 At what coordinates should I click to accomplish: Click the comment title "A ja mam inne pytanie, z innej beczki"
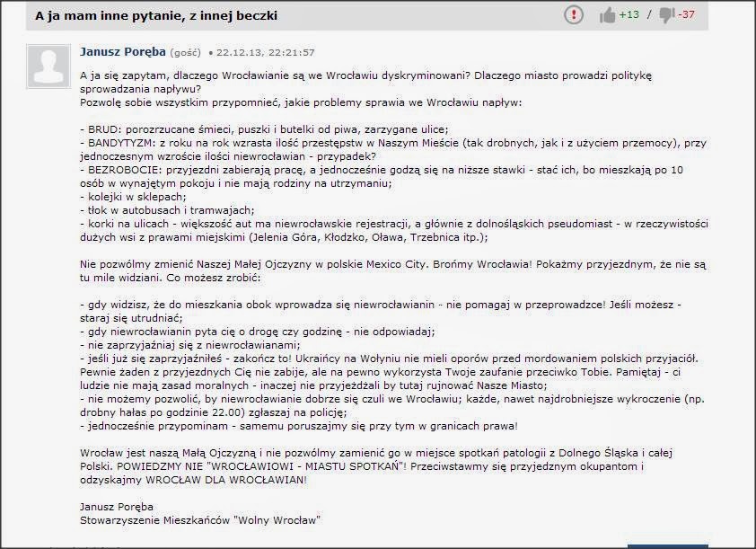(x=156, y=16)
